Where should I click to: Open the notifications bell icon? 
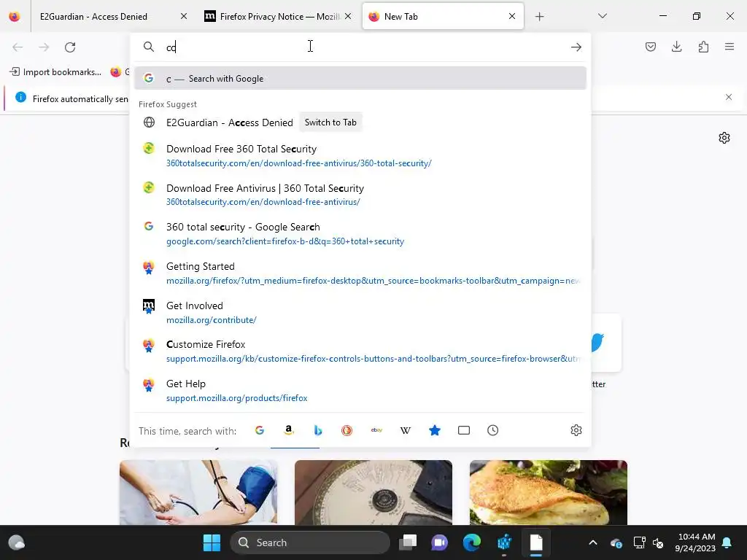(727, 542)
